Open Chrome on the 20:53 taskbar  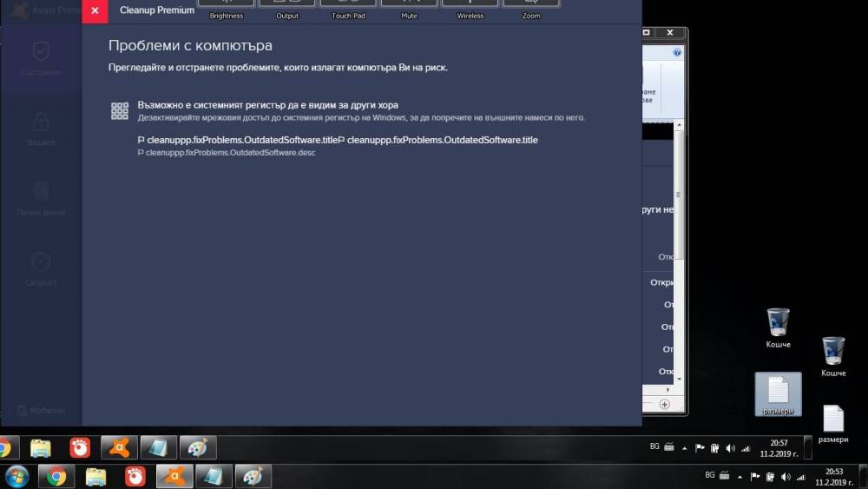[56, 476]
